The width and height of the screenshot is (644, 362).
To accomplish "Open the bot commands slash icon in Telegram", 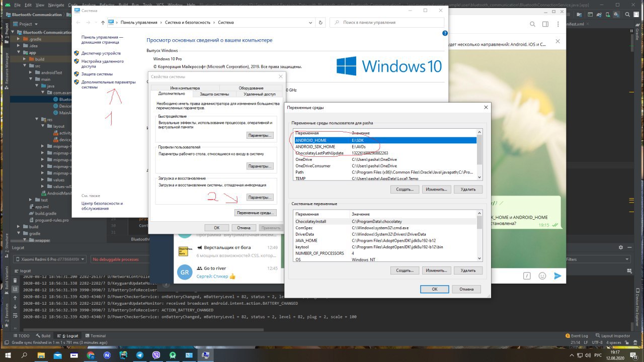I will (527, 276).
